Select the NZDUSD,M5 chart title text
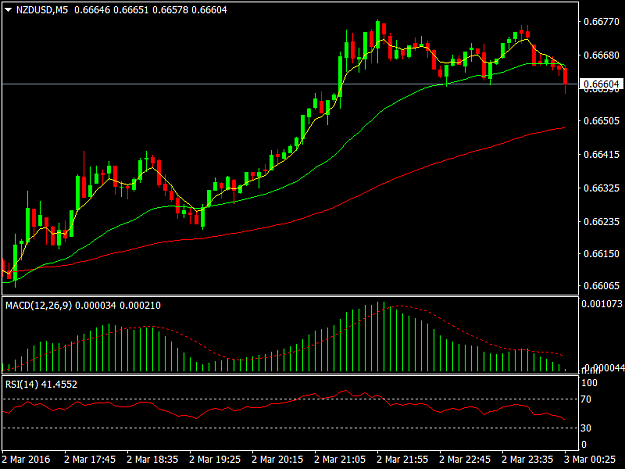Viewport: 625px width, 469px height. click(42, 10)
